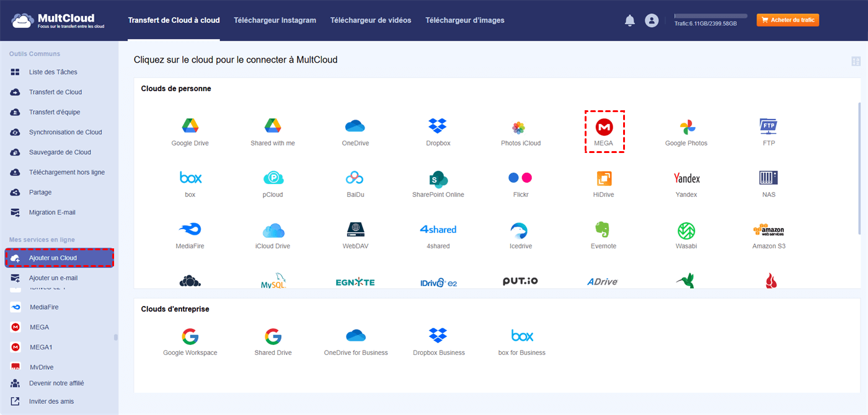Select Photos iCloud service

pos(521,132)
